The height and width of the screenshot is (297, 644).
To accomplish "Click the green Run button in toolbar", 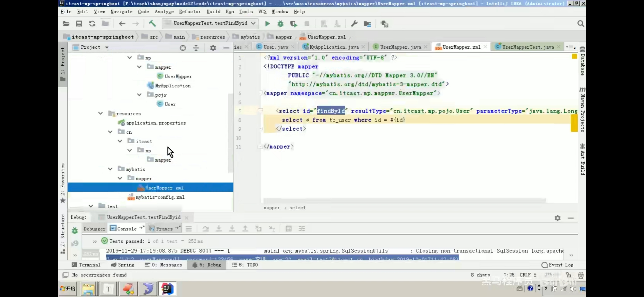I will (x=267, y=24).
